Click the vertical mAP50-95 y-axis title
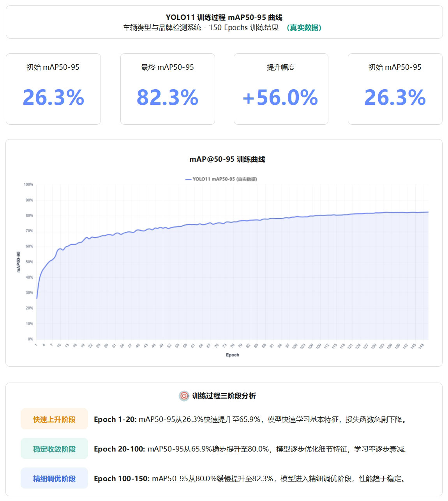Image resolution: width=448 pixels, height=501 pixels. (x=18, y=262)
